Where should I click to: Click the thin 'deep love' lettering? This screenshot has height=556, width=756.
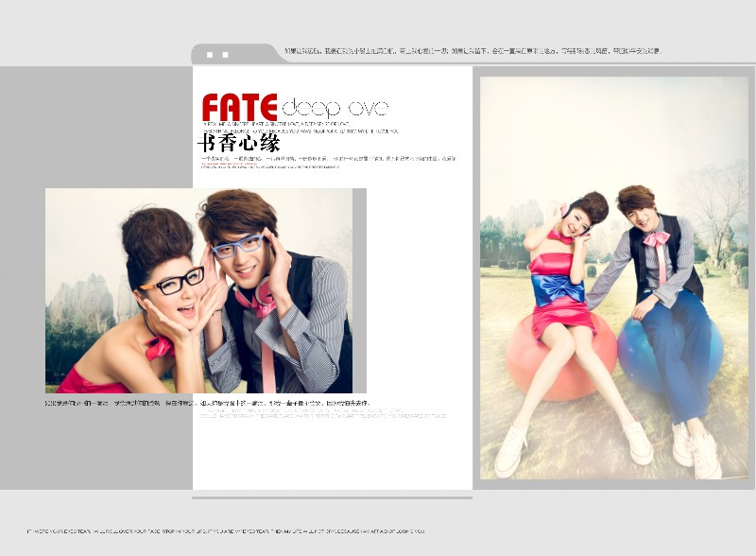(x=335, y=107)
